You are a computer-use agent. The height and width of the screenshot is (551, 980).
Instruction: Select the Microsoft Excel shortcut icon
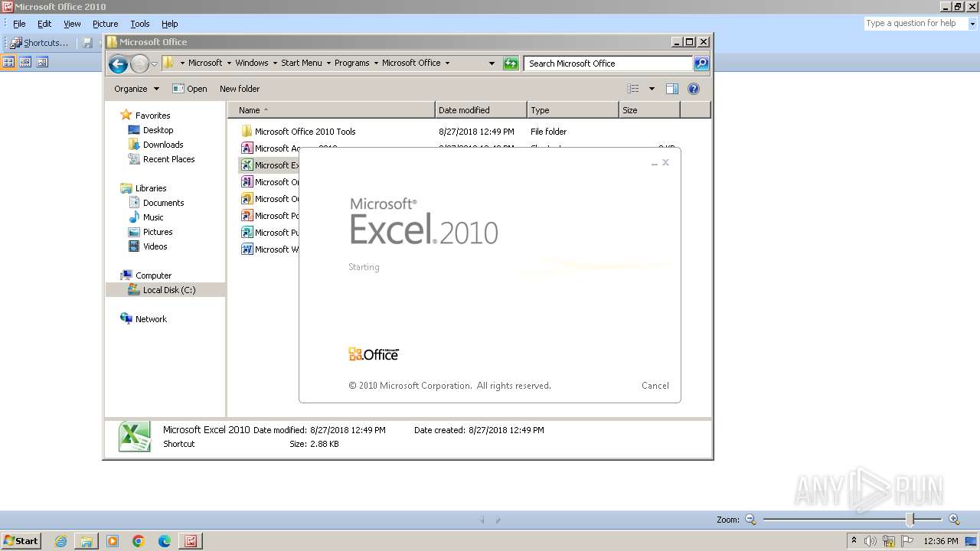click(247, 165)
